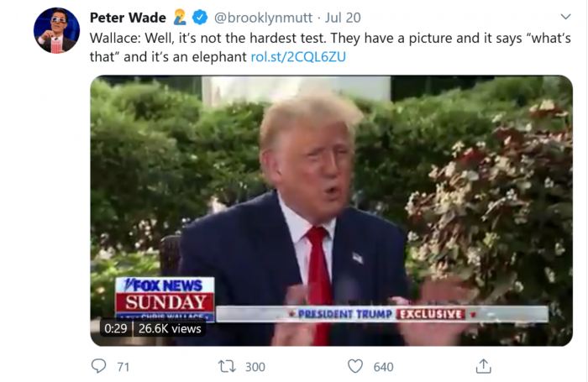Viewport: 588px width, 382px height.
Task: Click the 26.6K views counter
Action: [170, 329]
